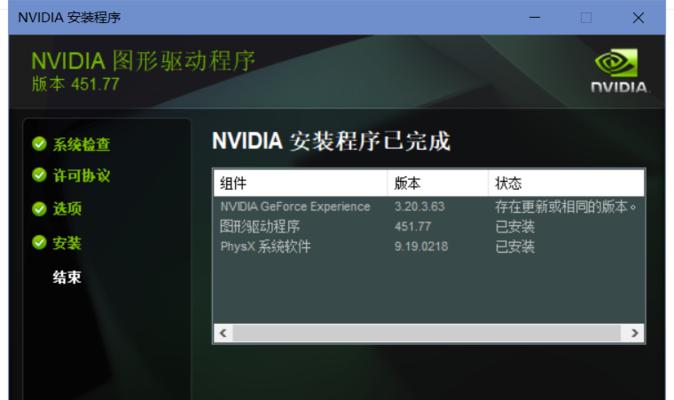Click version cell 451.77 in table
This screenshot has width=674, height=400.
point(413,226)
